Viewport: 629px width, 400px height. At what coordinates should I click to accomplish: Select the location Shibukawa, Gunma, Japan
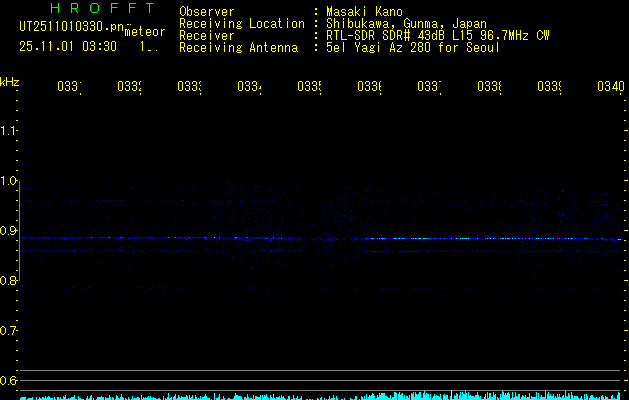coord(406,24)
